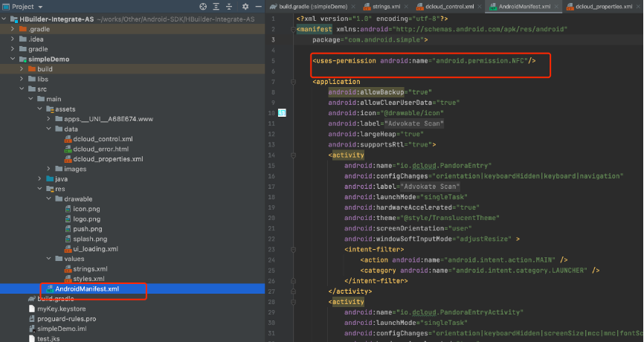The image size is (644, 342).
Task: Close the dcloud_control.xml editor tab
Action: [x=480, y=7]
